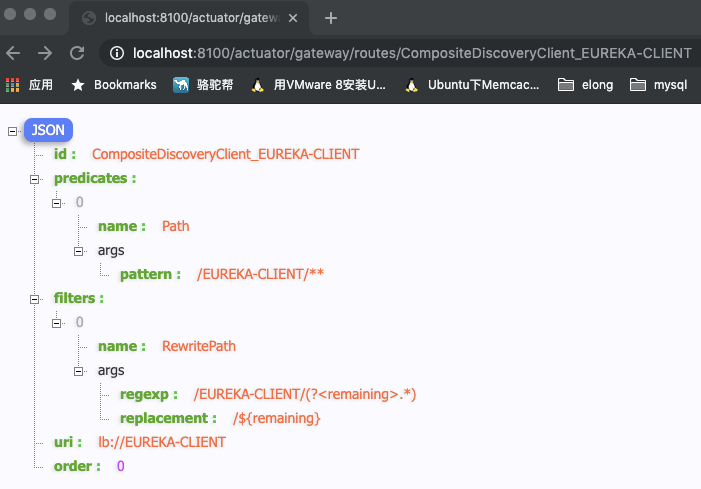Close the localhost:8100 tab
The width and height of the screenshot is (701, 489).
[293, 18]
